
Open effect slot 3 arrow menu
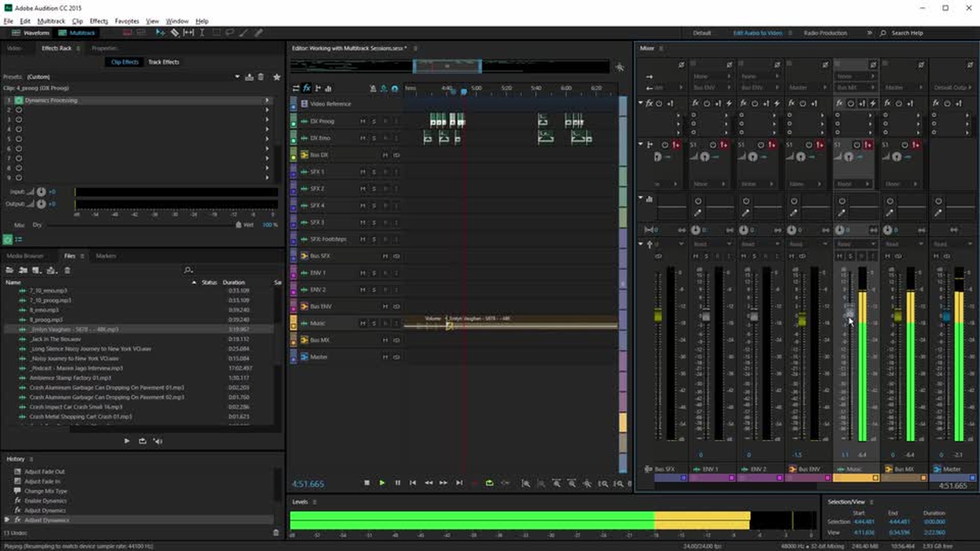(x=267, y=119)
